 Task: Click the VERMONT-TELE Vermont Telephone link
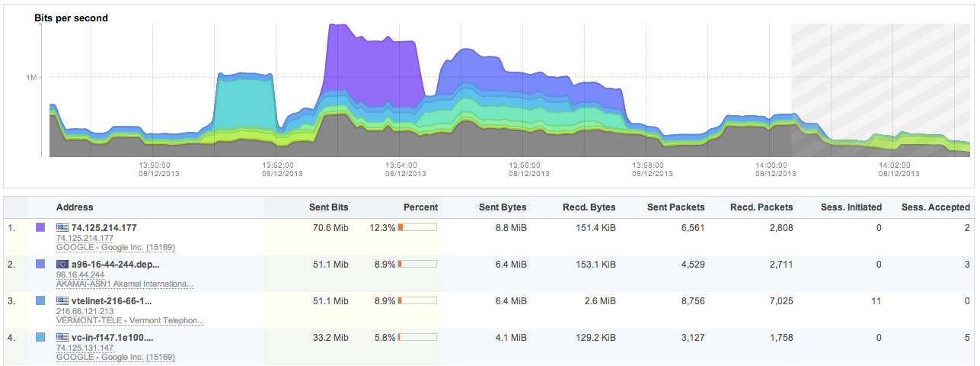129,320
